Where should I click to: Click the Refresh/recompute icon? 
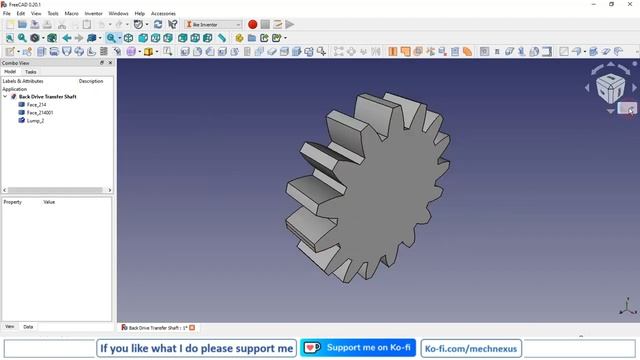[158, 24]
